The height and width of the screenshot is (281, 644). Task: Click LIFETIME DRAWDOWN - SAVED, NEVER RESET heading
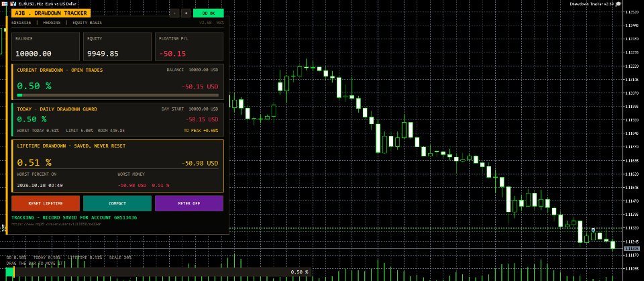coord(71,146)
